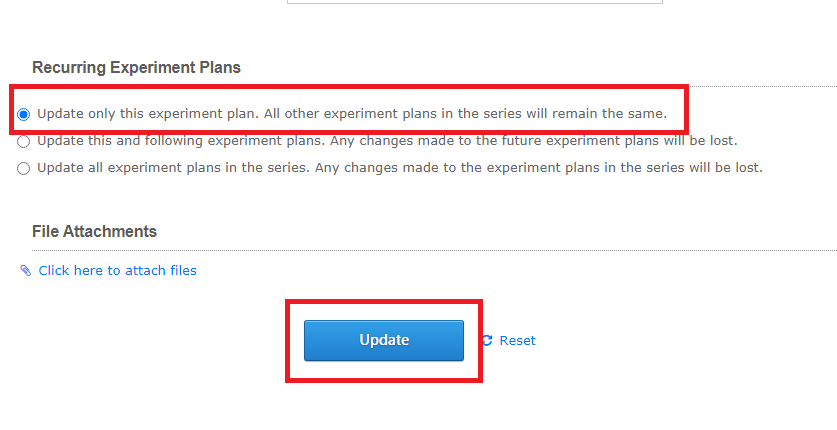Image resolution: width=837 pixels, height=430 pixels.
Task: Click the 'File Attachments' section heading
Action: (94, 232)
